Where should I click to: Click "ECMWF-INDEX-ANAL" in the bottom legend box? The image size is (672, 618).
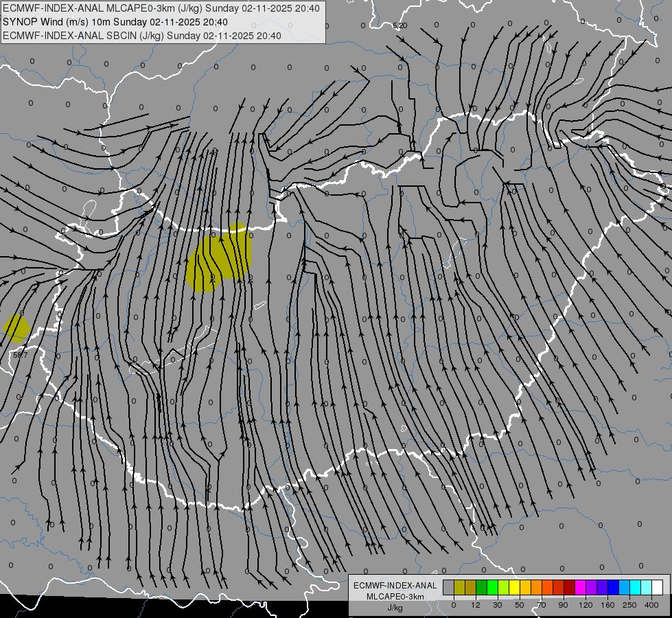[x=395, y=586]
